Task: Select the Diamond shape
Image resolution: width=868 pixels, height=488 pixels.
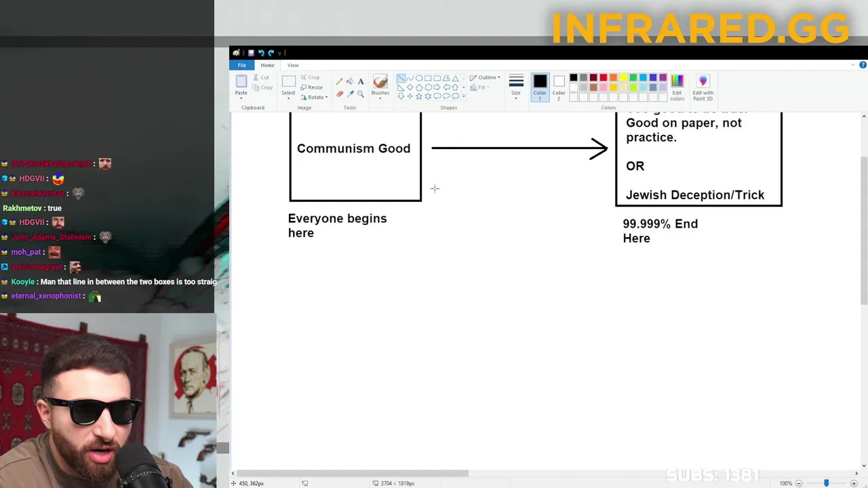Action: tap(410, 87)
